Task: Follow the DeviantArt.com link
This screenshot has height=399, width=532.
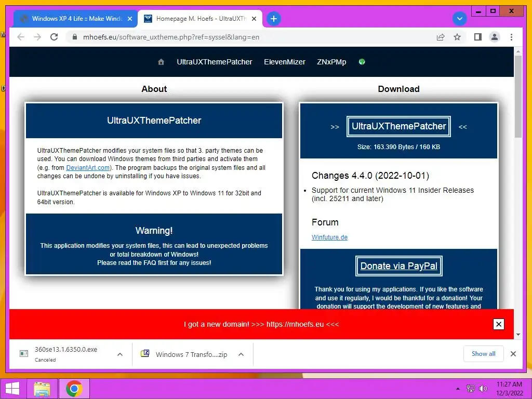Action: click(x=88, y=168)
